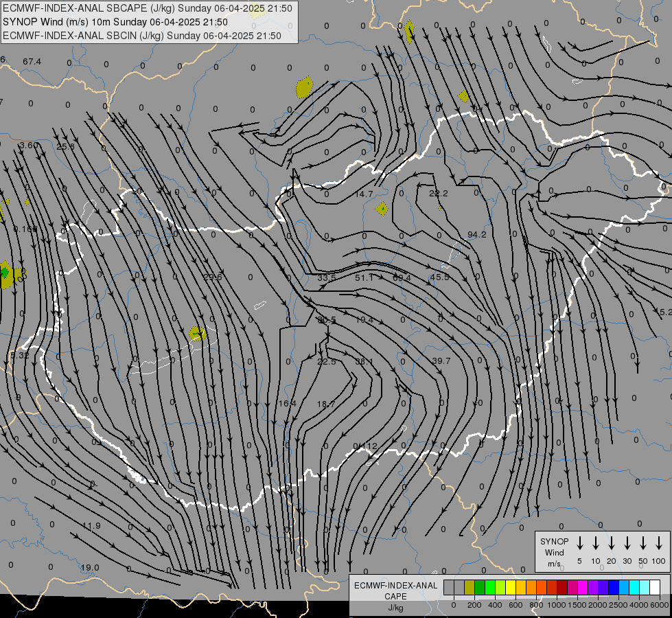Click the J/kg unit label in legend
Screen dimensions: 672x618
pos(395,608)
